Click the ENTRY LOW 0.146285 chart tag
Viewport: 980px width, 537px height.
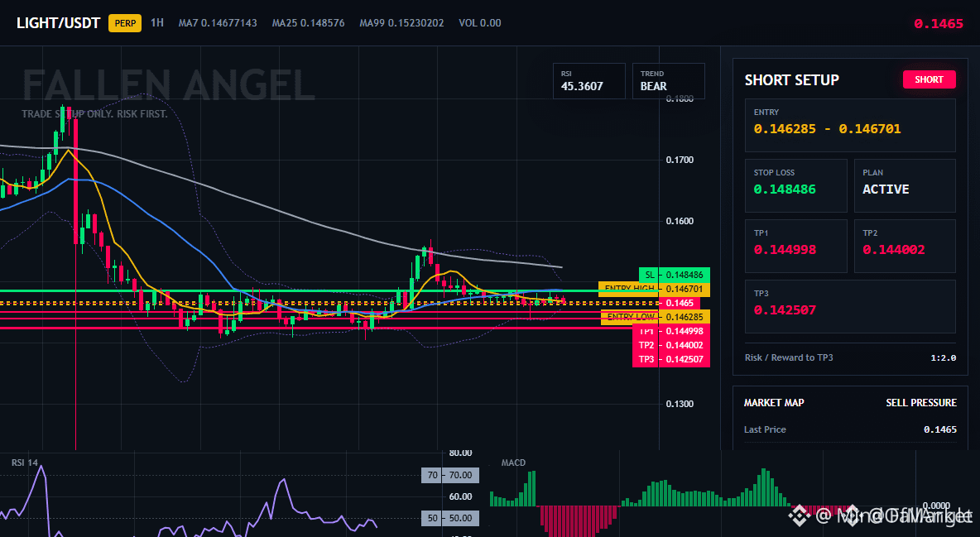[x=655, y=317]
